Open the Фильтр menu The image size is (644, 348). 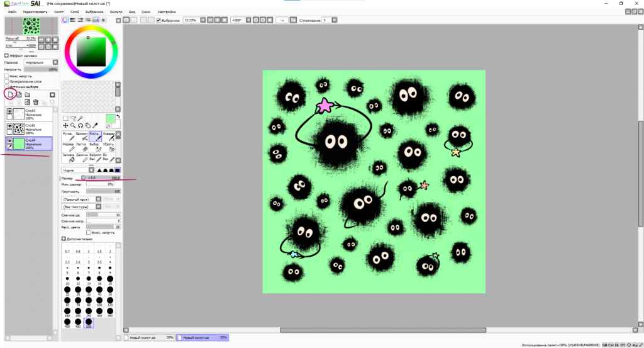click(x=116, y=12)
